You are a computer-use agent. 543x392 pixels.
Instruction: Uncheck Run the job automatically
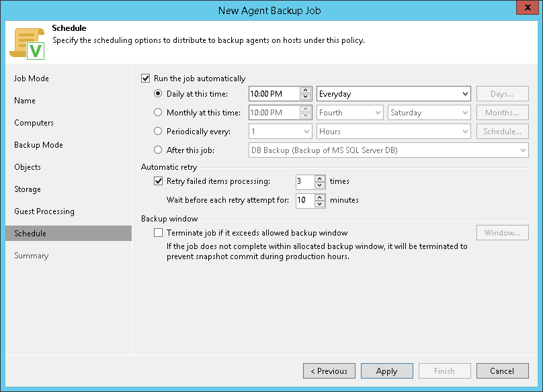point(146,79)
